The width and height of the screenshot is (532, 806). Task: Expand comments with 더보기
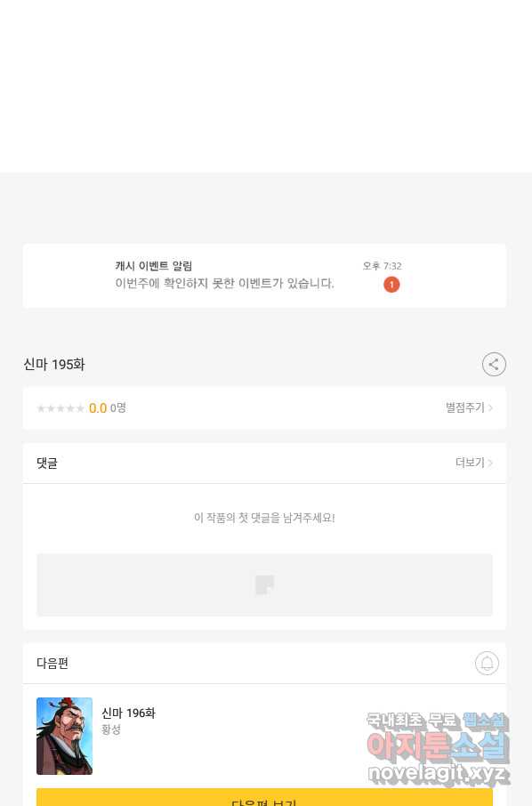pyautogui.click(x=470, y=463)
